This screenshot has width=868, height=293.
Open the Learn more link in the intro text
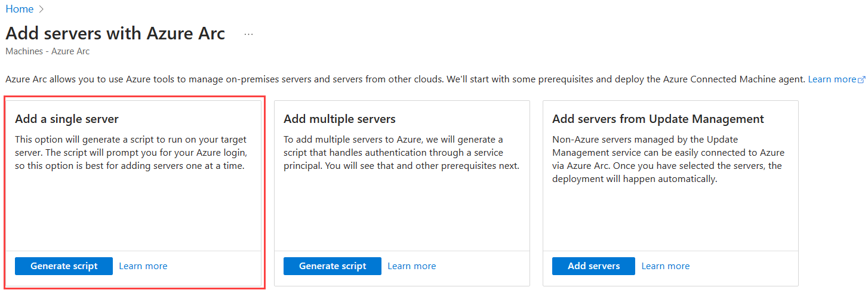[x=832, y=79]
